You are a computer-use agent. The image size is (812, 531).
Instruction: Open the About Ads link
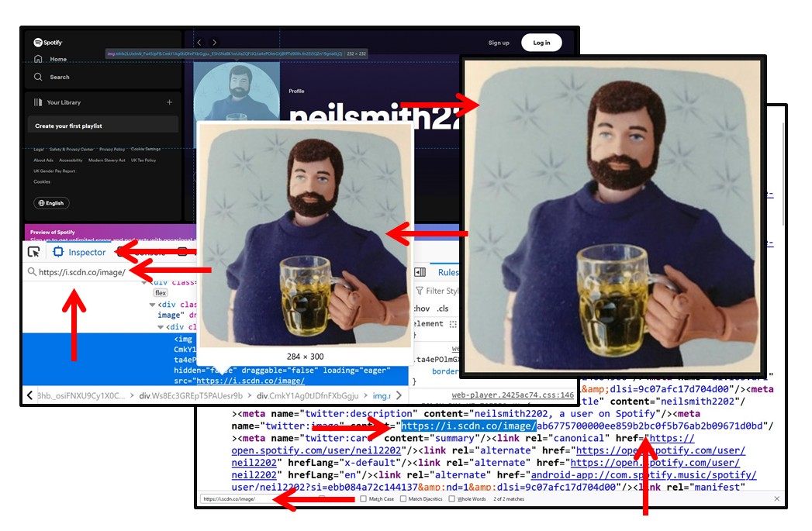pos(43,160)
